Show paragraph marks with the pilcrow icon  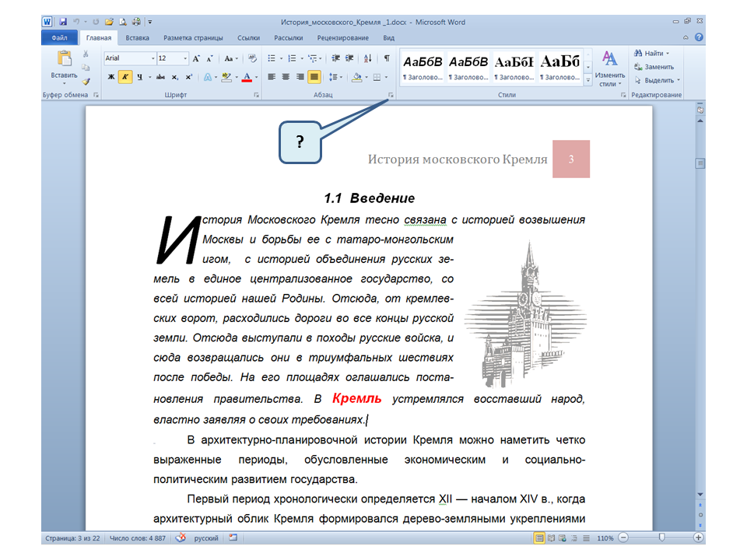pyautogui.click(x=387, y=58)
